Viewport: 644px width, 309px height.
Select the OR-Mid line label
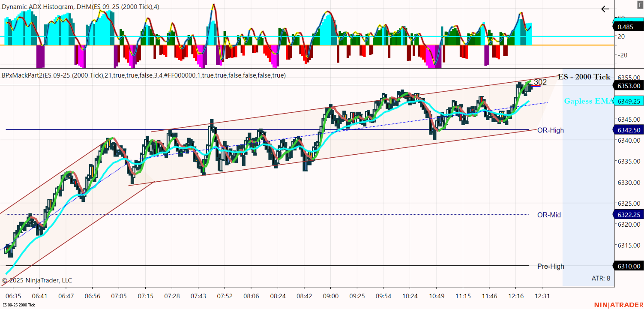(549, 215)
